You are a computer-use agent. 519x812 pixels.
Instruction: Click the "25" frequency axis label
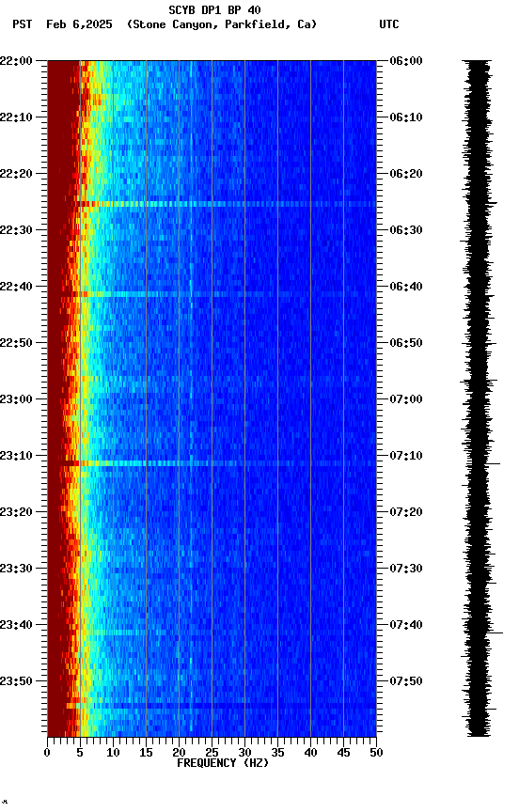click(x=212, y=754)
